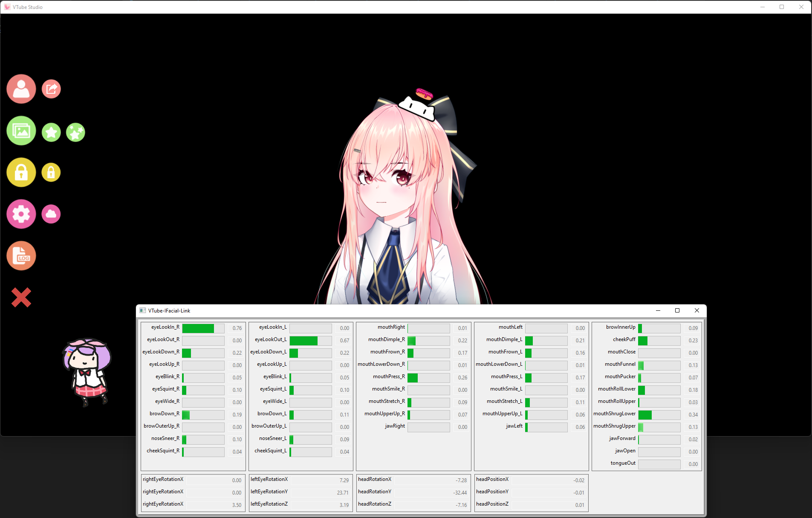Screen dimensions: 812x518
Task: Click the red X close menu icon
Action: coord(21,297)
